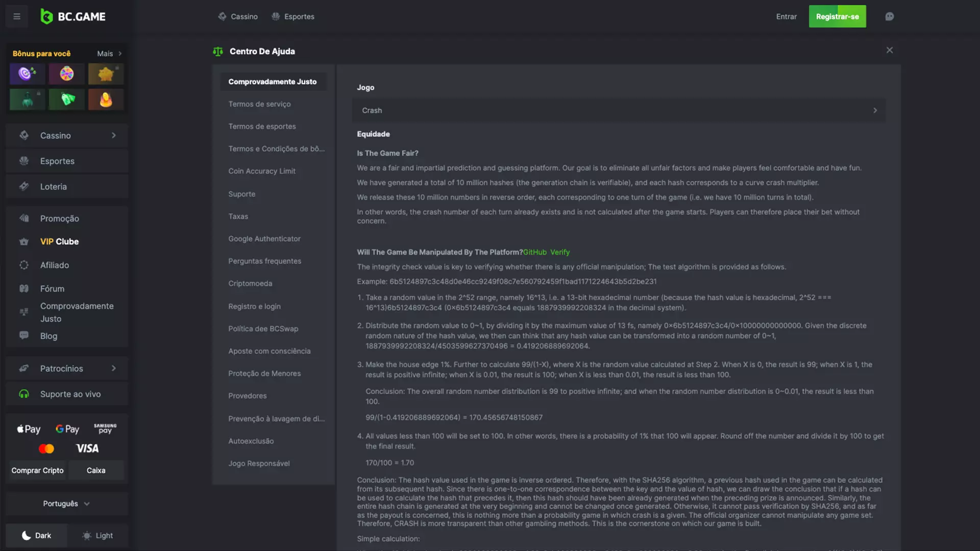Click the help center close button X
Viewport: 980px width, 551px height.
(x=890, y=51)
